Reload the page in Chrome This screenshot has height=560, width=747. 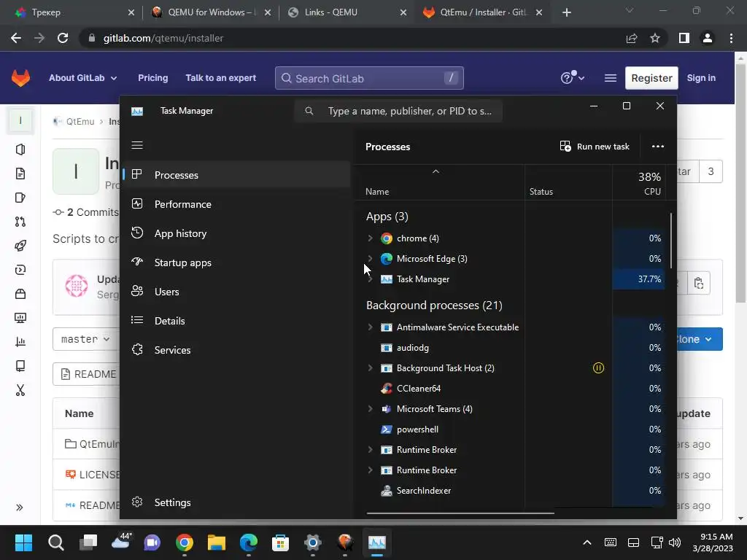(63, 38)
